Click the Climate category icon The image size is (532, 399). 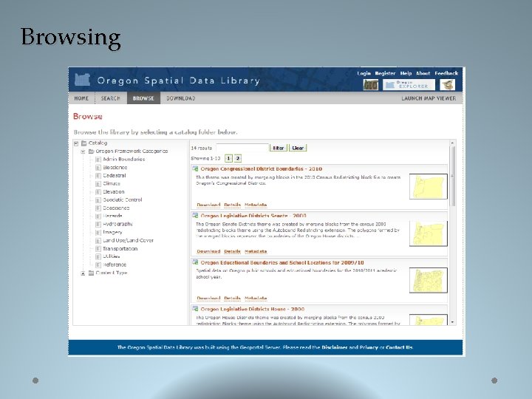point(98,184)
